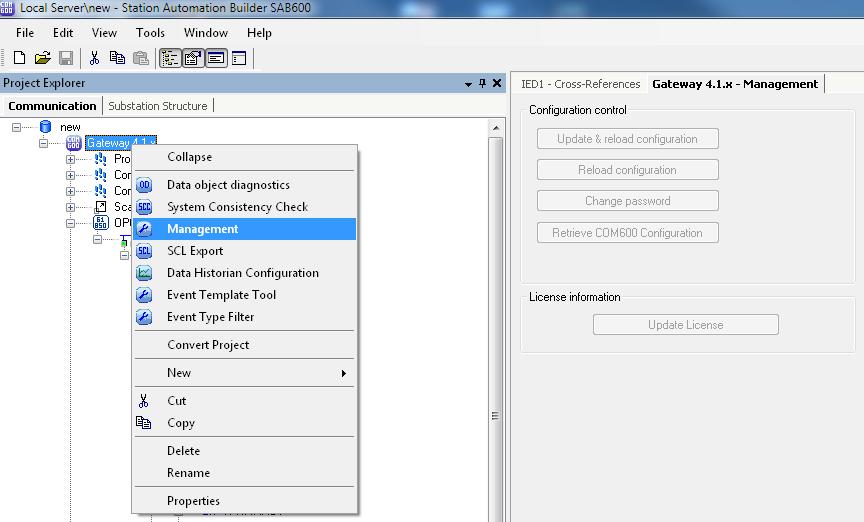864x522 pixels.
Task: Expand the first 'Cor' tree node
Action: [71, 175]
